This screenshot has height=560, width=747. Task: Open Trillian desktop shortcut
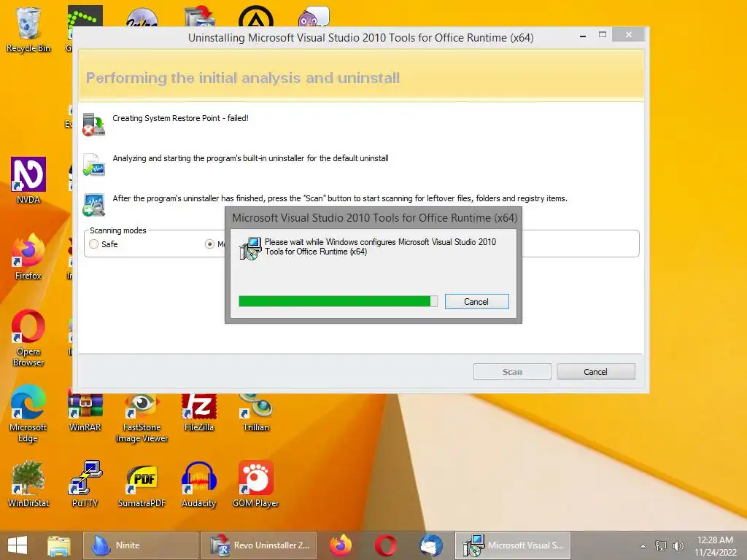click(x=256, y=413)
